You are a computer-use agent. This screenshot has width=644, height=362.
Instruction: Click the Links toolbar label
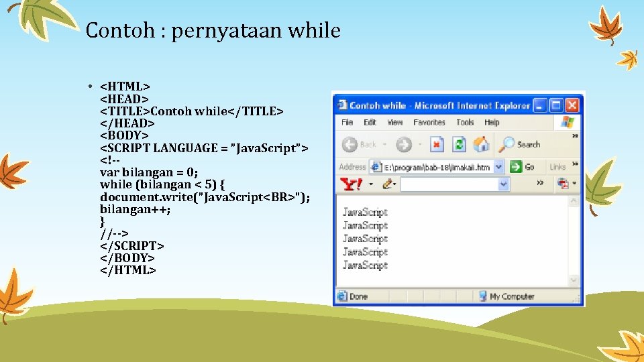click(557, 167)
